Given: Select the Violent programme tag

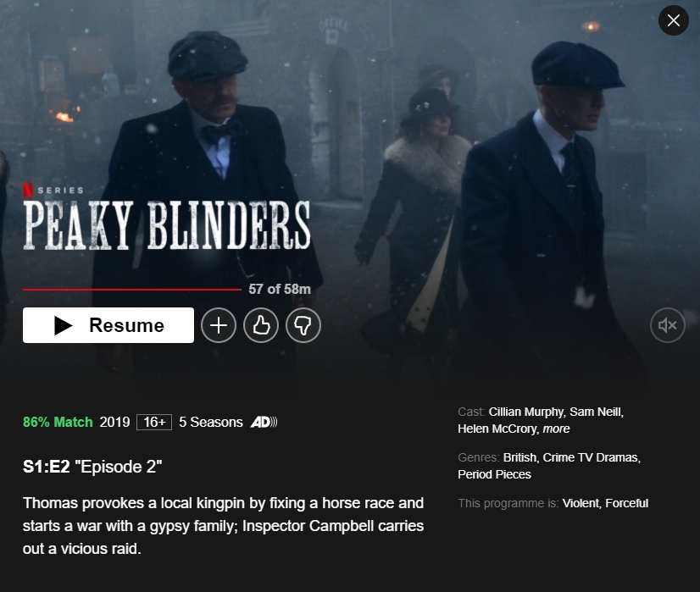Looking at the screenshot, I should pos(582,503).
